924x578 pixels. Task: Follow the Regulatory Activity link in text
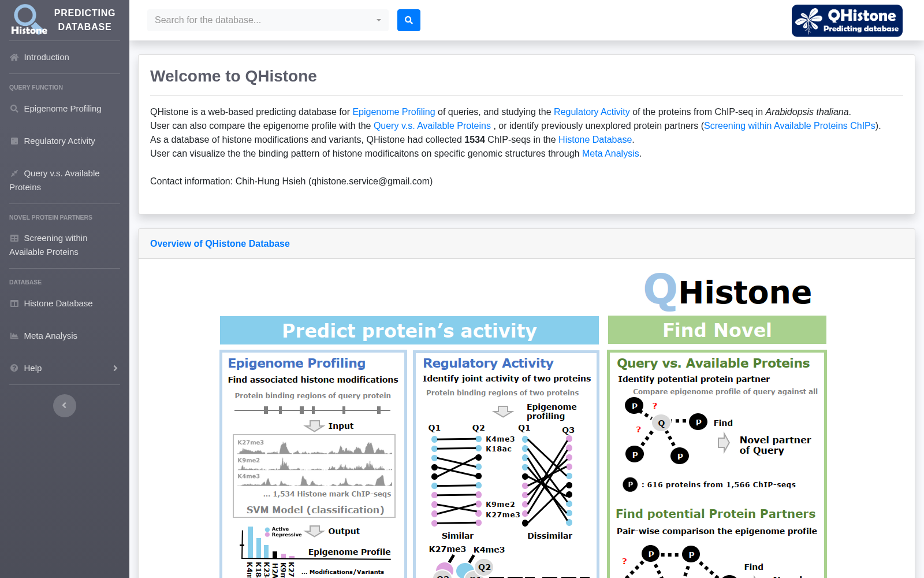592,112
